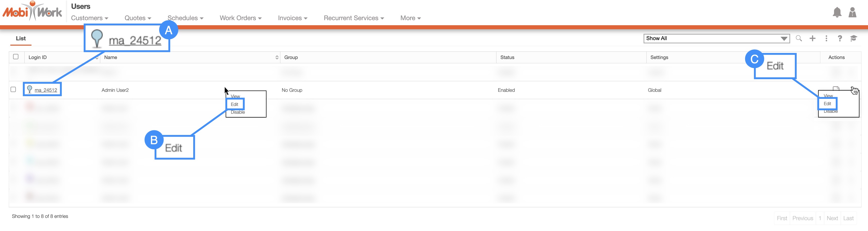Switch to the List tab

tap(21, 38)
